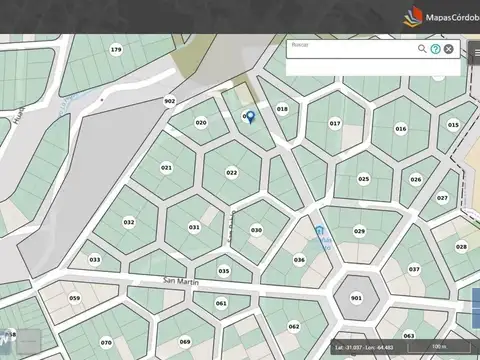480x360 pixels.
Task: Select block label 036
Action: click(x=299, y=260)
